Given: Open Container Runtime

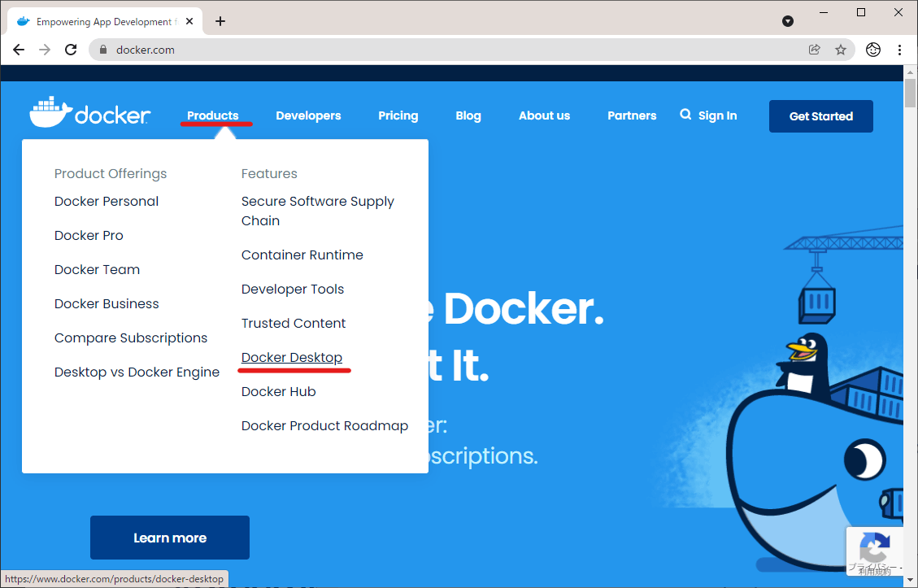Looking at the screenshot, I should [302, 255].
